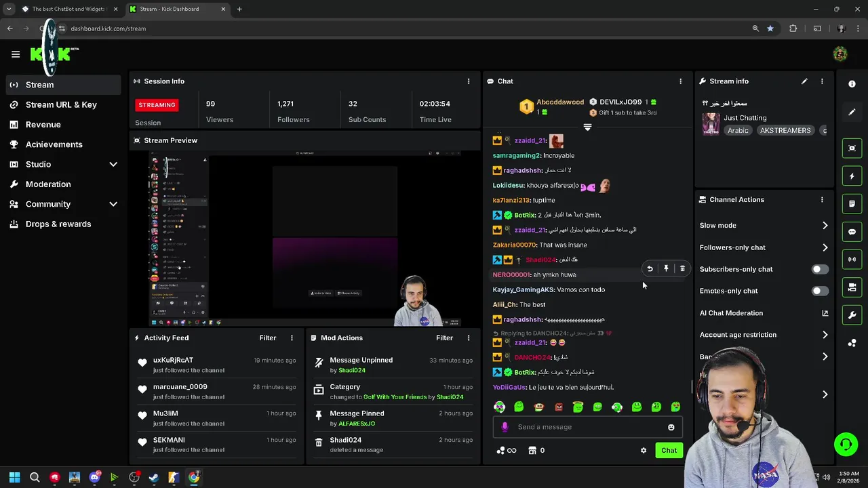
Task: Toggle Subscribers-only chat switch
Action: (819, 269)
